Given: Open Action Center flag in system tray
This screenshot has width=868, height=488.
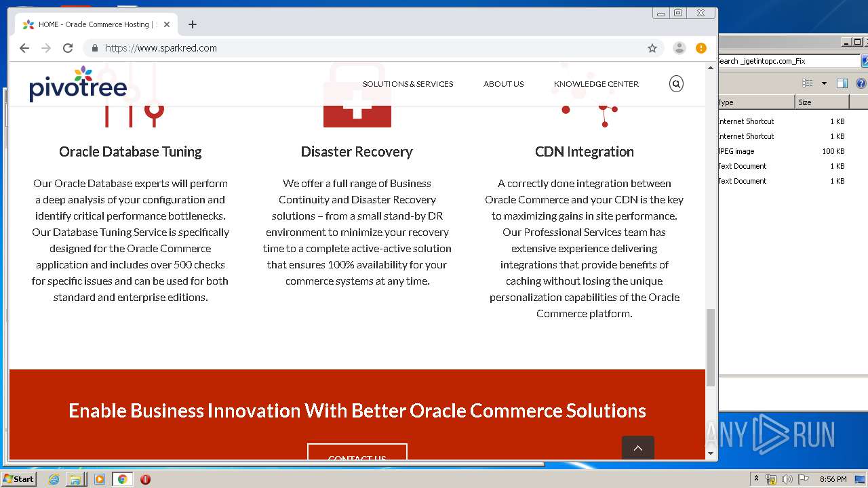Looking at the screenshot, I should pyautogui.click(x=804, y=479).
